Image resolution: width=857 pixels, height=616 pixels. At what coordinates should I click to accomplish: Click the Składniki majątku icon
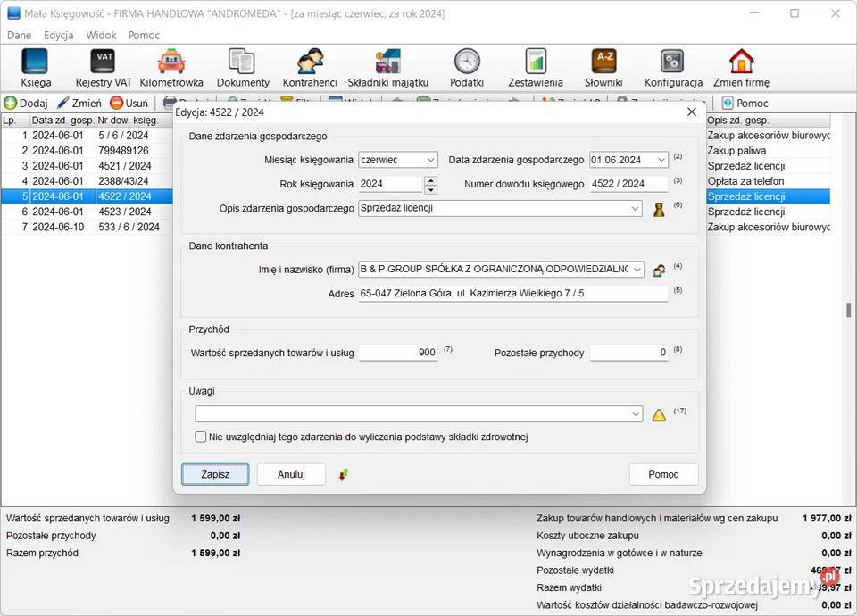click(387, 62)
